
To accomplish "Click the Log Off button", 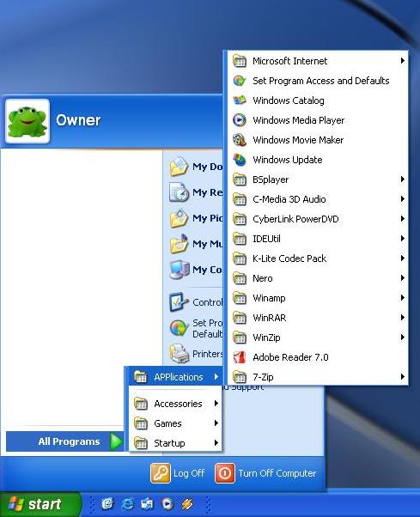I will [178, 473].
